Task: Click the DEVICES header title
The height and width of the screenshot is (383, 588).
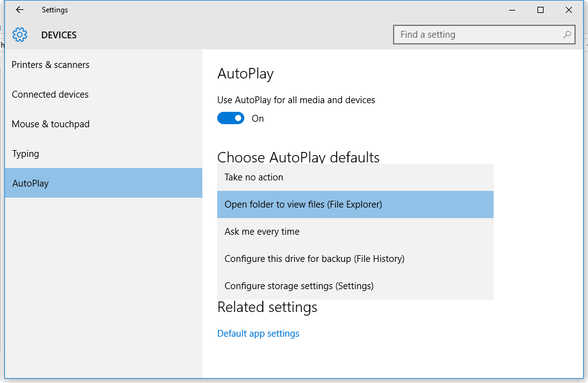Action: [x=59, y=35]
